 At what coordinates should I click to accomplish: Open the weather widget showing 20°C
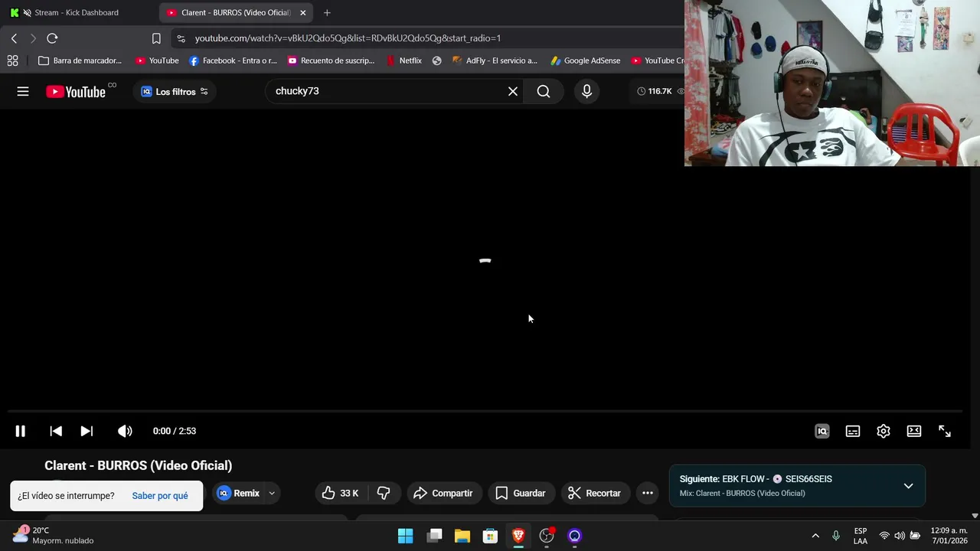(x=54, y=536)
